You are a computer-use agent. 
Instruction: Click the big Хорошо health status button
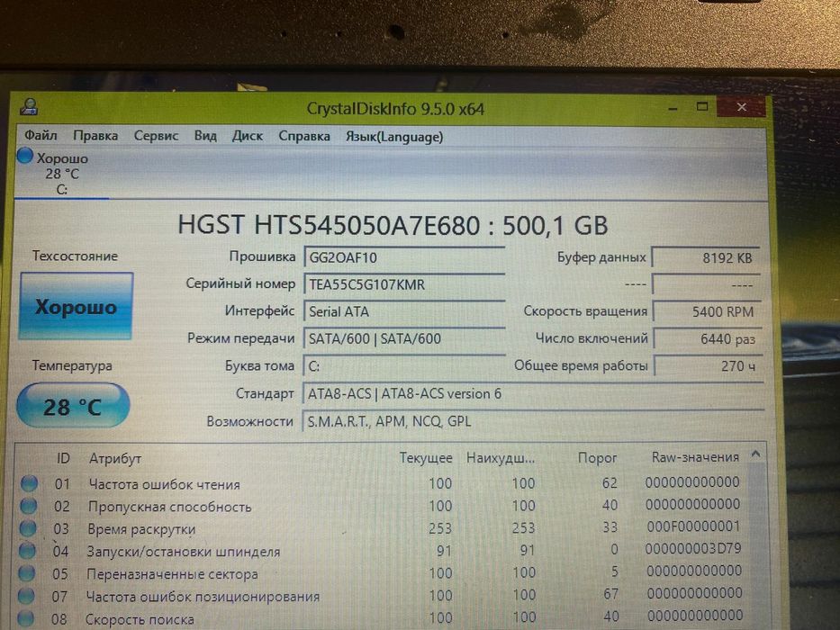point(76,306)
